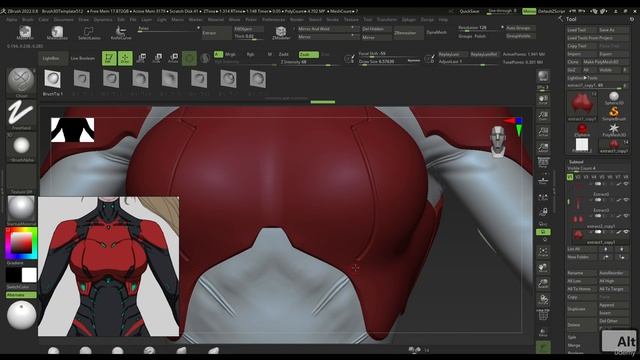Open the Document menu
The height and width of the screenshot is (360, 640).
pyautogui.click(x=64, y=20)
